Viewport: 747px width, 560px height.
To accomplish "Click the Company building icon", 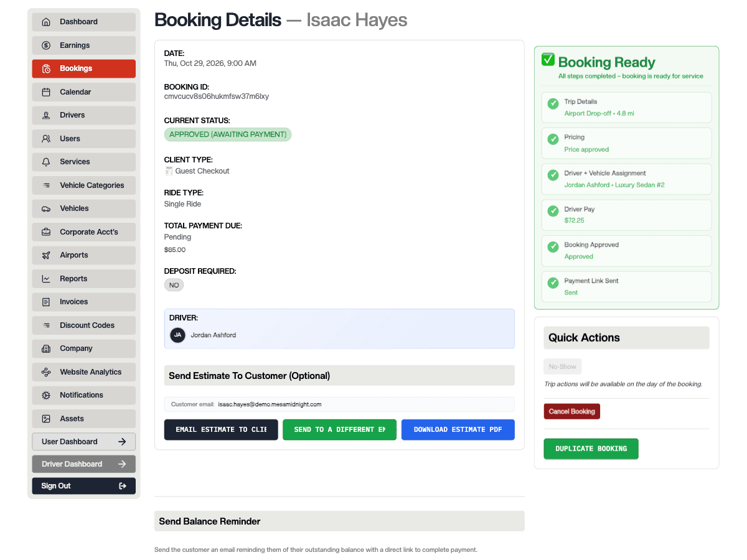I will (46, 348).
